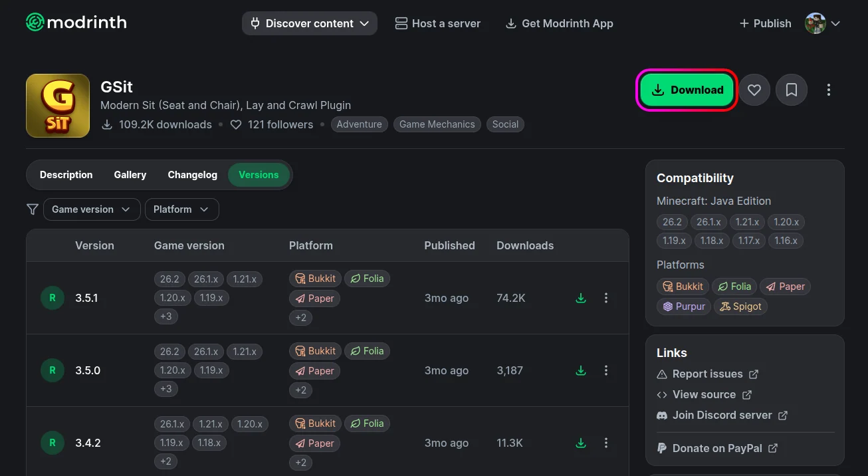Screen dimensions: 868x476
Task: Click the filter funnel icon
Action: click(32, 209)
